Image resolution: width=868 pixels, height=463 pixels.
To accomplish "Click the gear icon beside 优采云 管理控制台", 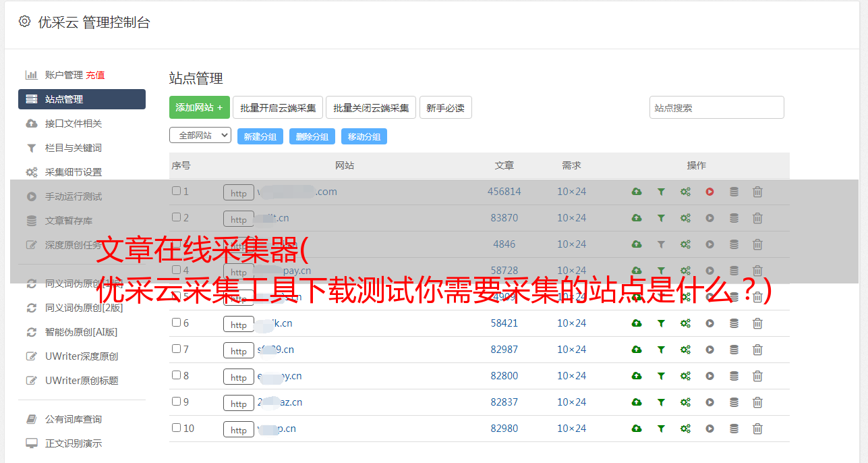I will coord(25,22).
